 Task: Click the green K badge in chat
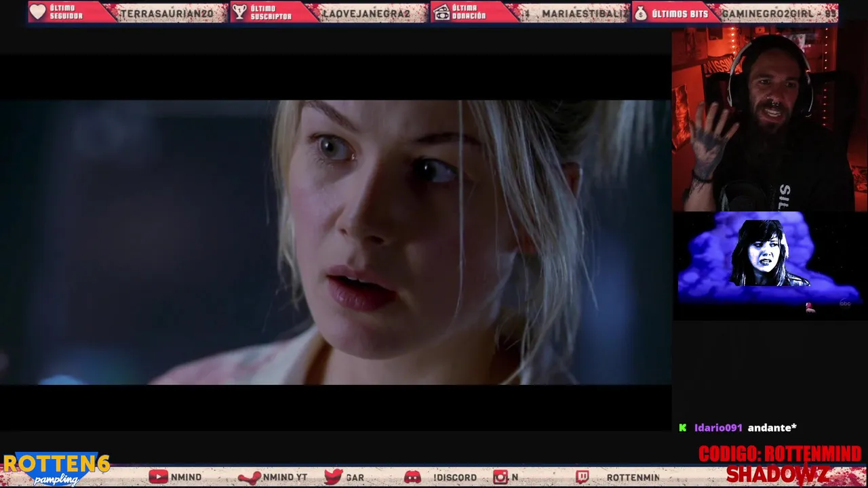click(x=683, y=428)
